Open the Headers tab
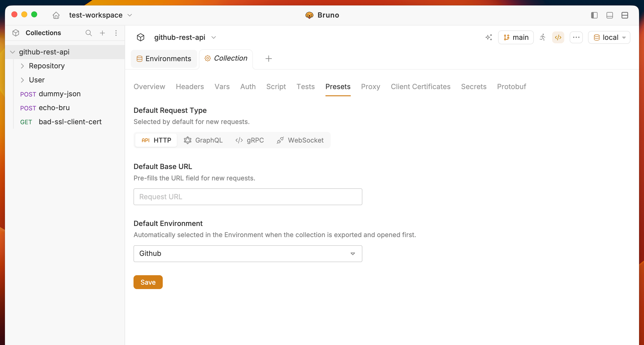644x345 pixels. [190, 87]
